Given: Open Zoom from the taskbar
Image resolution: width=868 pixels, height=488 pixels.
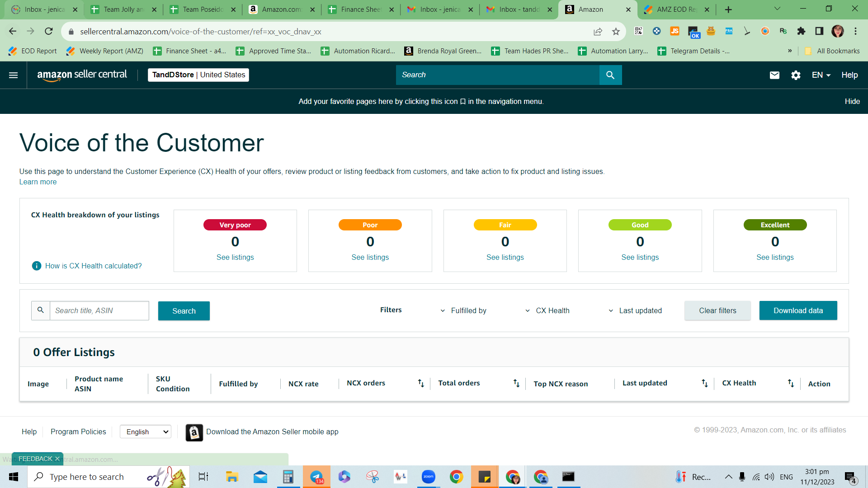Looking at the screenshot, I should pyautogui.click(x=428, y=477).
